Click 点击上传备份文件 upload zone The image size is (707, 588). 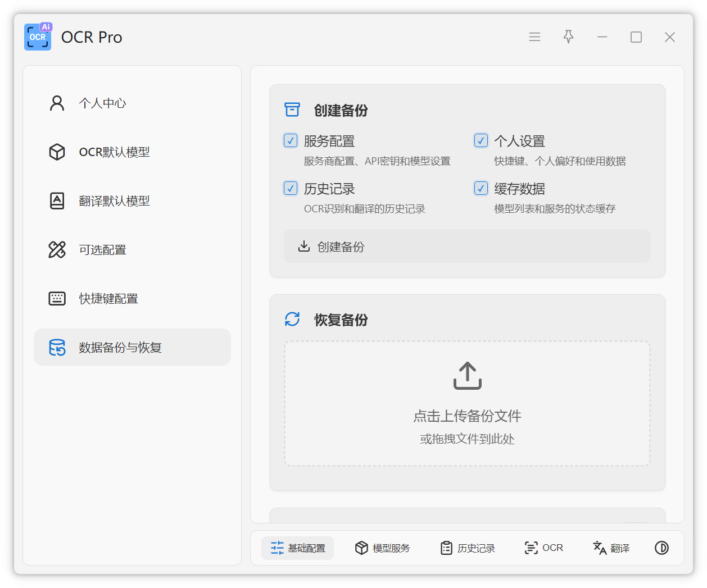coord(467,416)
